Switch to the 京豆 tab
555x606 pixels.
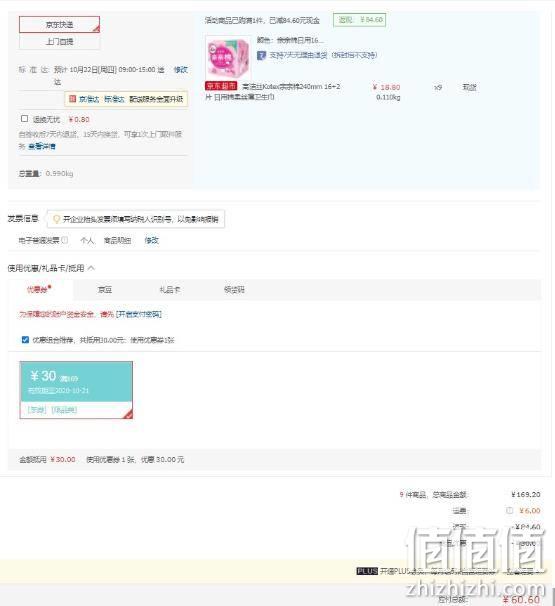point(105,290)
